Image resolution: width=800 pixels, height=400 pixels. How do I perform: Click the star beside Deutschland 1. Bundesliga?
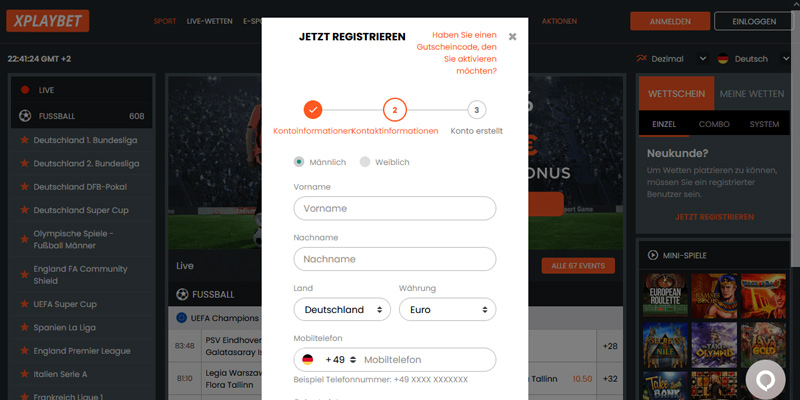pyautogui.click(x=24, y=140)
